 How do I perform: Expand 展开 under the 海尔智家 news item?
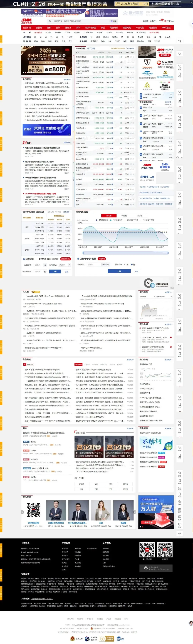pos(66,173)
